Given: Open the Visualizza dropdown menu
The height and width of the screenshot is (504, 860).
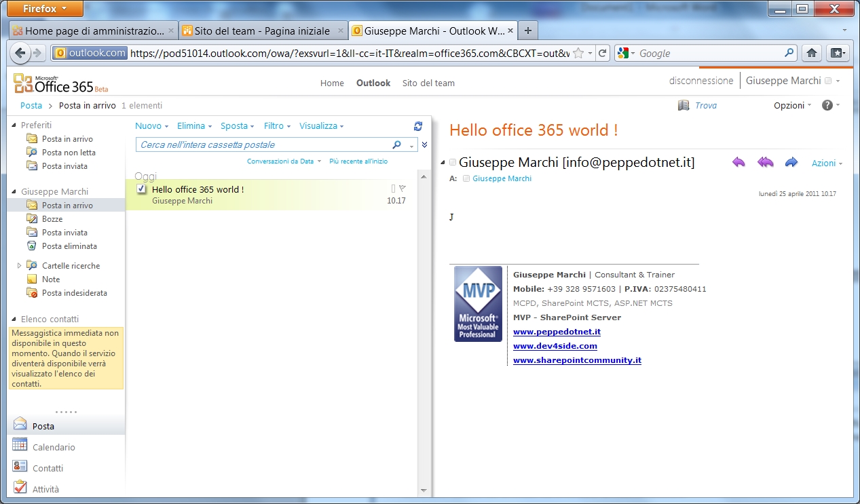Looking at the screenshot, I should (321, 125).
